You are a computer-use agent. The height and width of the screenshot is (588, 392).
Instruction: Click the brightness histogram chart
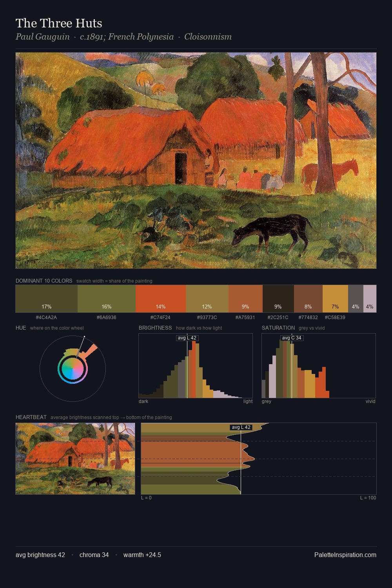[x=196, y=366]
